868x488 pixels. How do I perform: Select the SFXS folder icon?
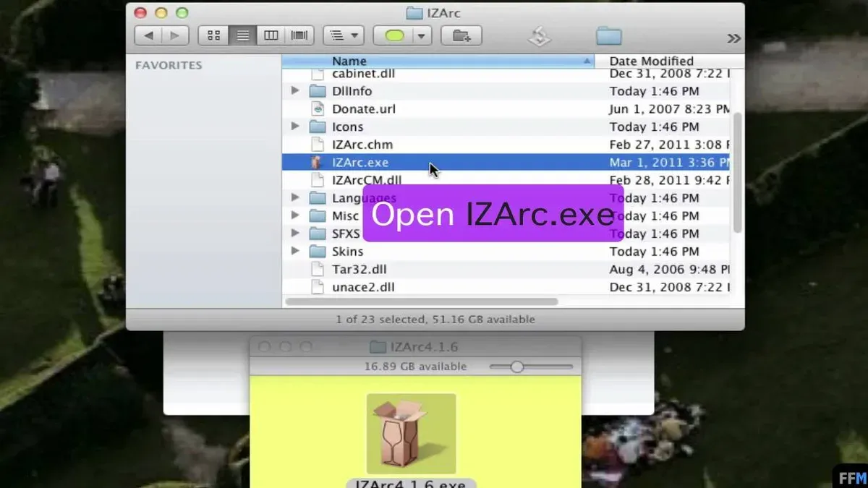[318, 234]
